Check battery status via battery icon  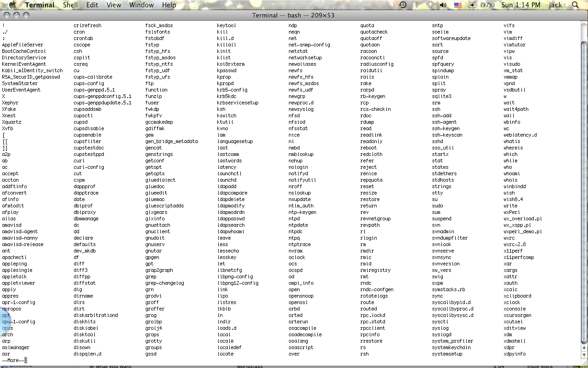coord(473,5)
